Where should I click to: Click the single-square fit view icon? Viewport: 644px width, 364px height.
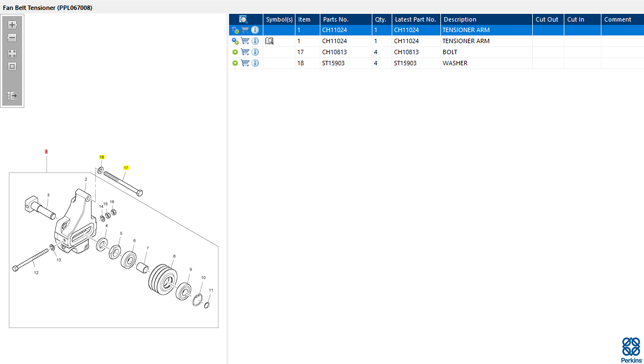tap(12, 66)
